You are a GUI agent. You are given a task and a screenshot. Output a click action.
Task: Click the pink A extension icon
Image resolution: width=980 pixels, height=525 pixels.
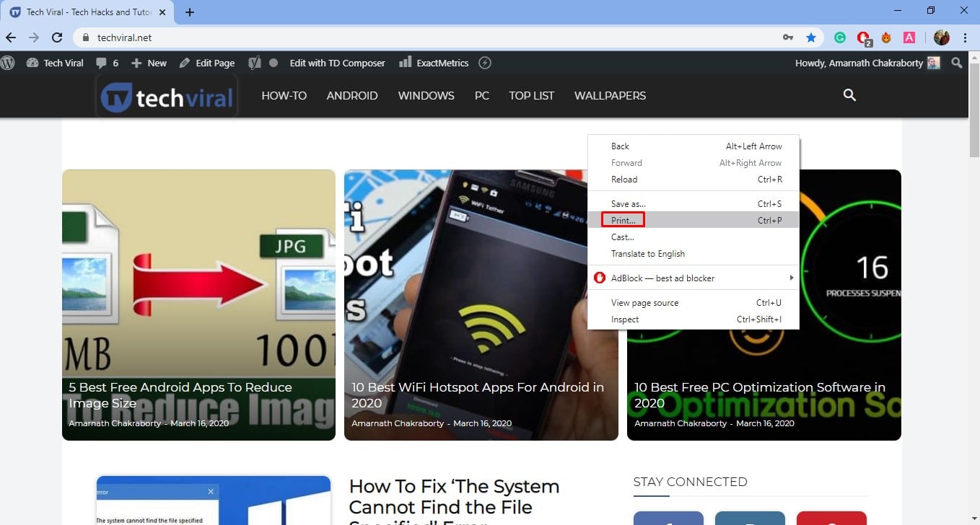pos(909,37)
